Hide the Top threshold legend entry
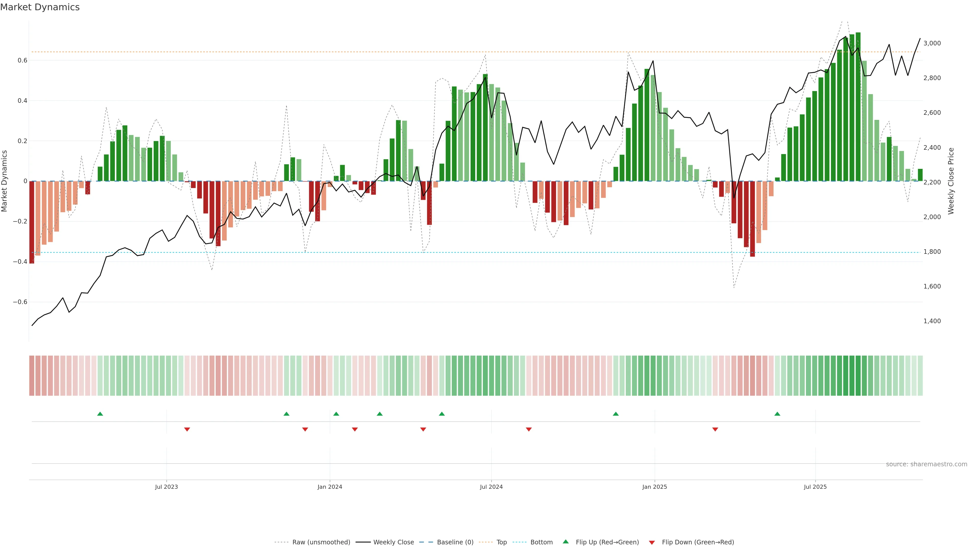This screenshot has width=980, height=551. pos(501,542)
